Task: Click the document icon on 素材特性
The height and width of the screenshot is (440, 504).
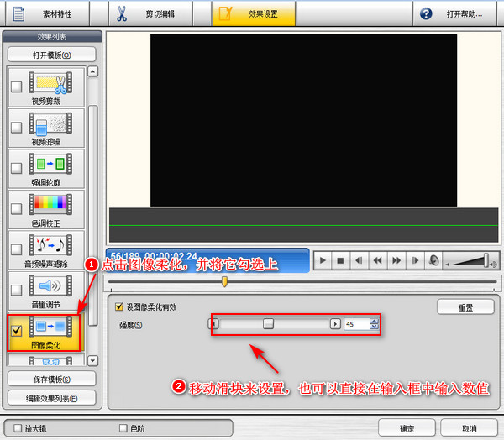Action: pyautogui.click(x=18, y=13)
